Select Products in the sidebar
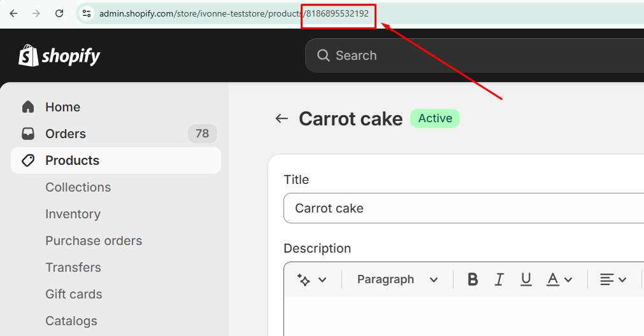Screen dimensions: 644x336 (x=116, y=160)
